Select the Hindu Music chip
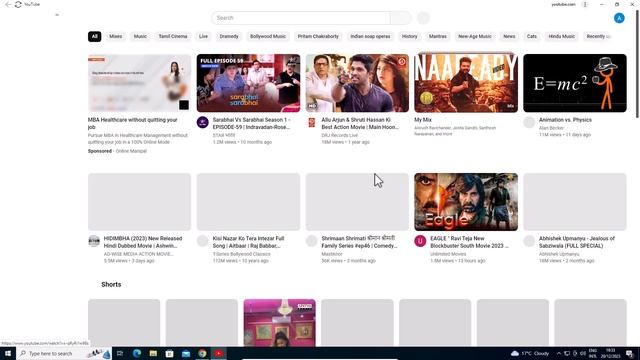This screenshot has height=360, width=640. (561, 36)
